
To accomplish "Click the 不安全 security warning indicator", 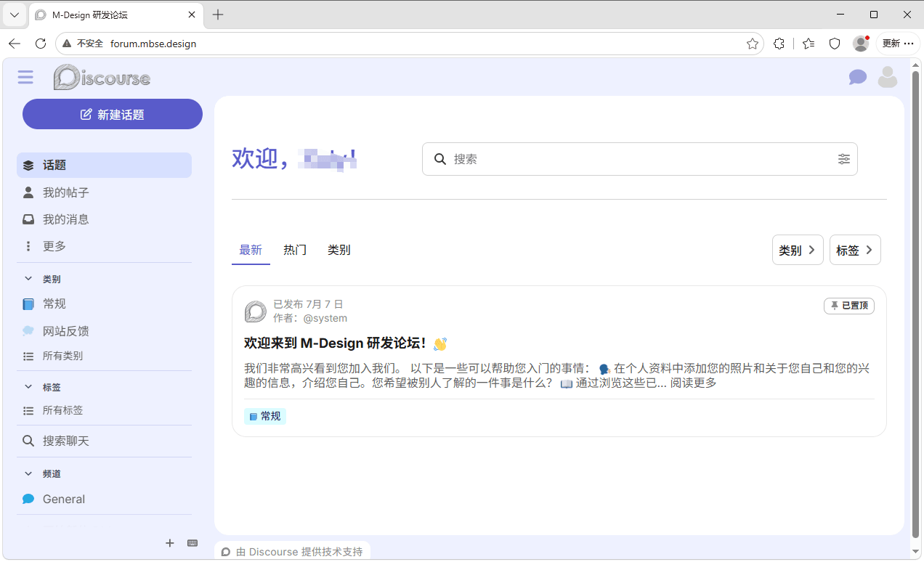I will point(83,44).
